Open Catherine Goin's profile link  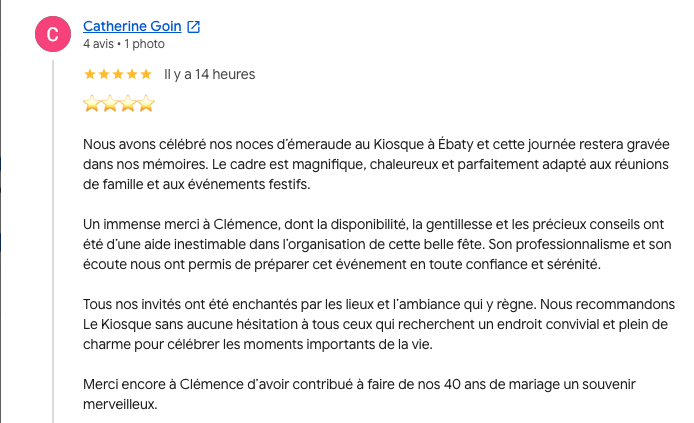[x=132, y=27]
